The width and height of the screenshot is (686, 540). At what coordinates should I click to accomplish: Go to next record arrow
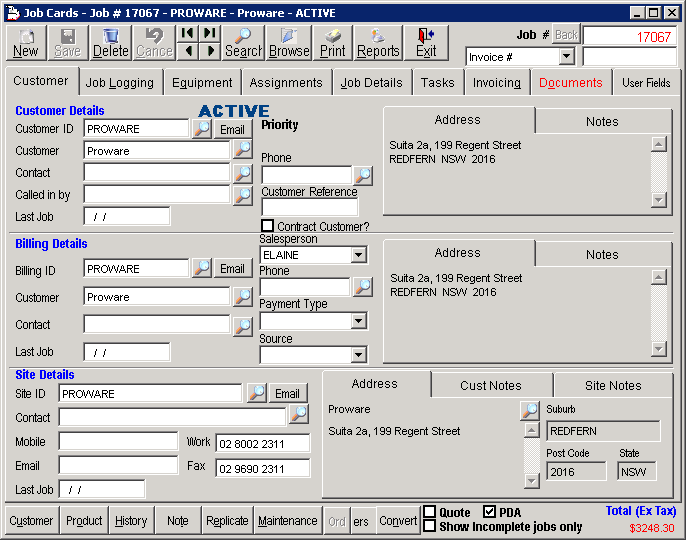coord(210,51)
